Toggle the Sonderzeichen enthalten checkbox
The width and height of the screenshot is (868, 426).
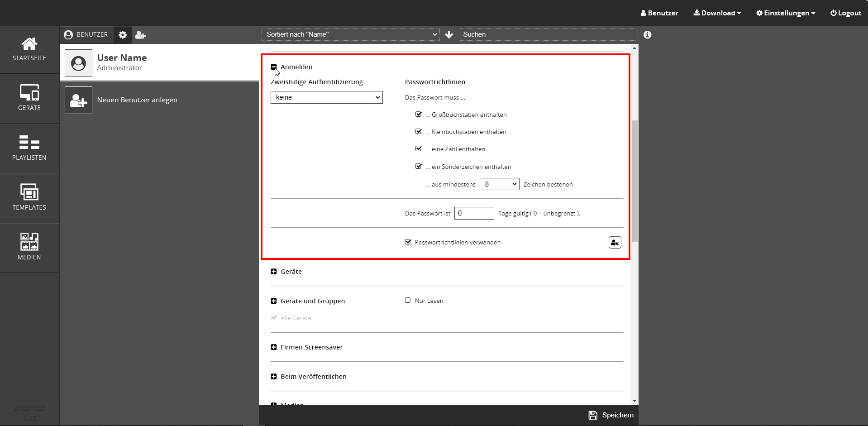click(419, 167)
